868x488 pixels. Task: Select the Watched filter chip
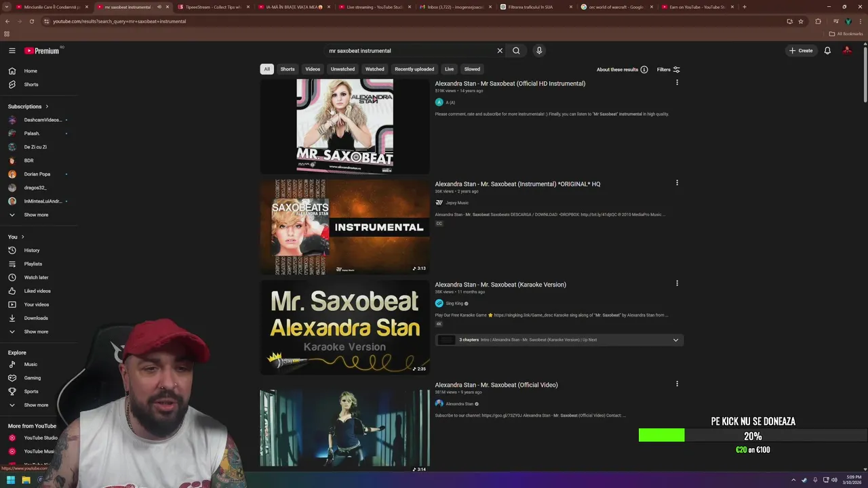point(374,69)
